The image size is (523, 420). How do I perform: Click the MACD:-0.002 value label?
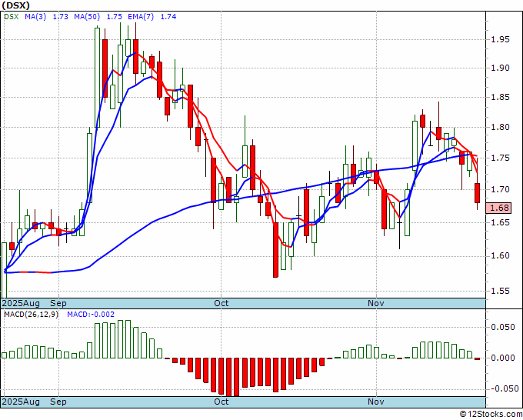click(91, 315)
